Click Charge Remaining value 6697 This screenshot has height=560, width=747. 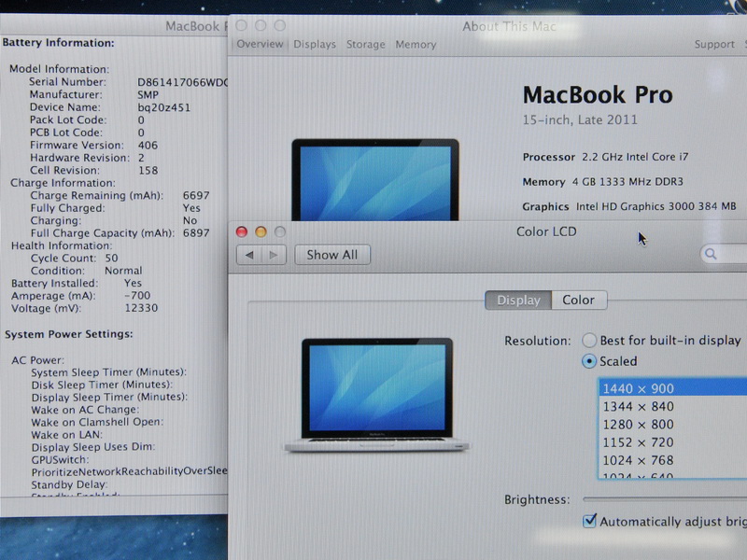point(196,196)
